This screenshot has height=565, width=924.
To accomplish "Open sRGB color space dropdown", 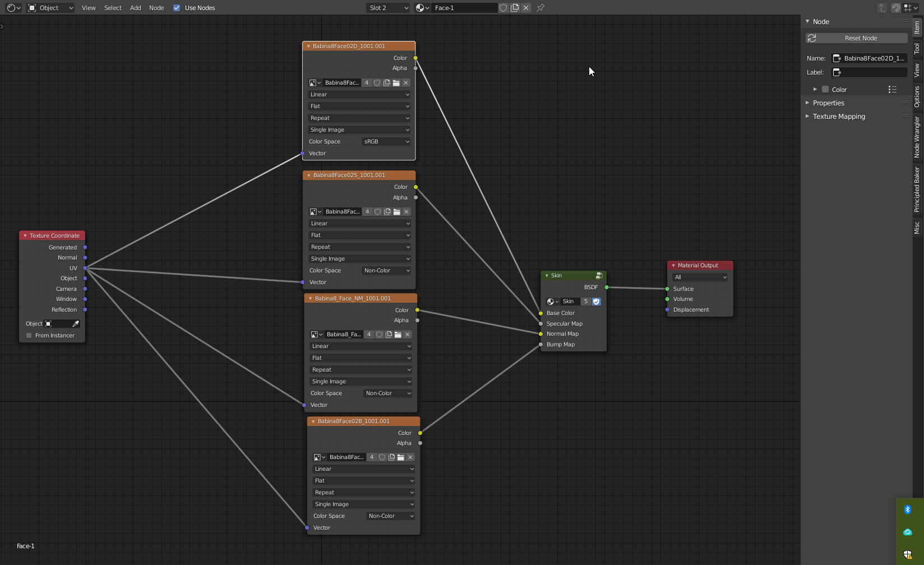I will click(x=386, y=142).
